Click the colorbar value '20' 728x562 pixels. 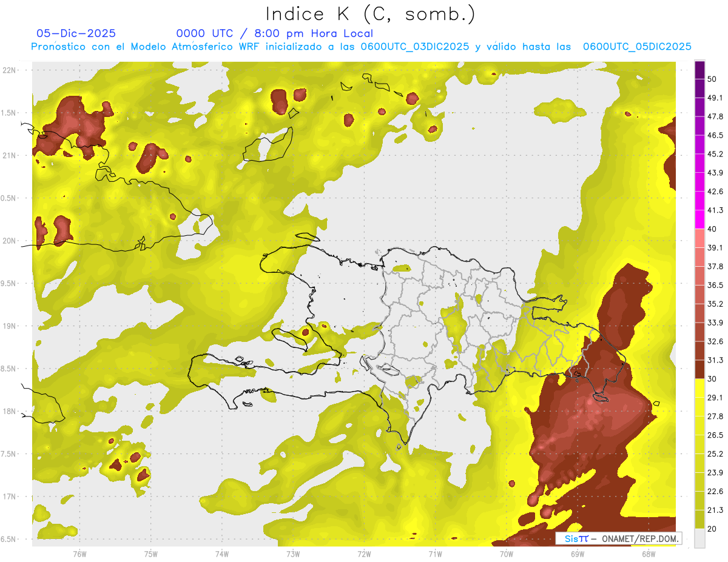click(713, 529)
